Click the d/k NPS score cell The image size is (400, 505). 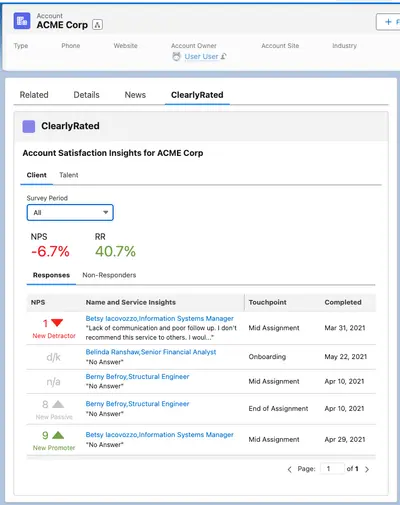(x=53, y=357)
